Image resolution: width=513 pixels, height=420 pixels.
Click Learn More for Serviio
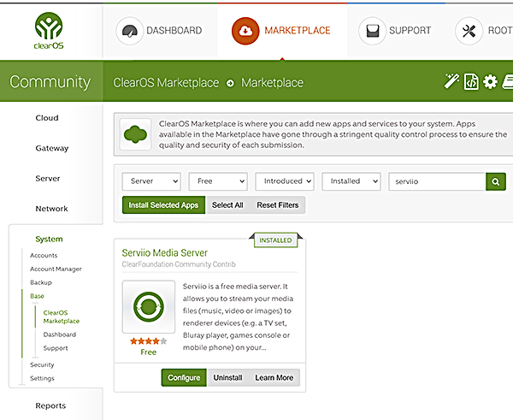[274, 377]
